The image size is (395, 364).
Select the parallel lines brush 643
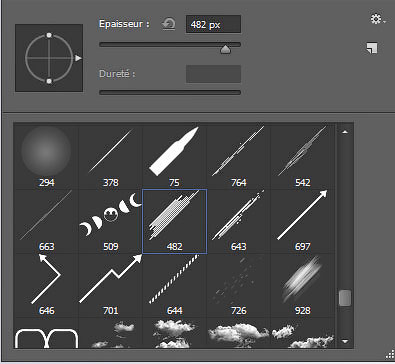point(238,221)
